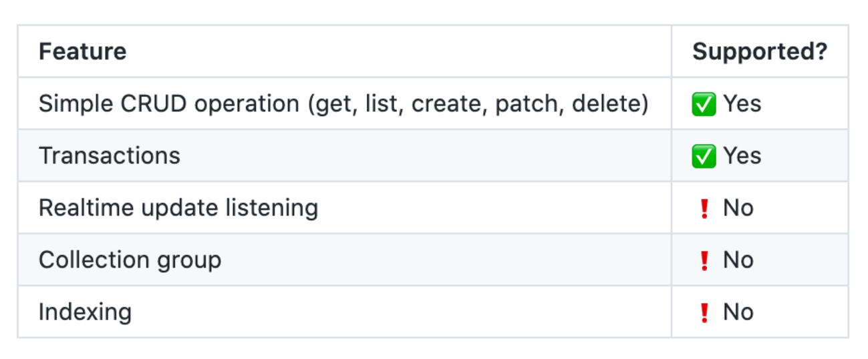Select the "Feature" column header
Screen dimensions: 868x359
[82, 51]
